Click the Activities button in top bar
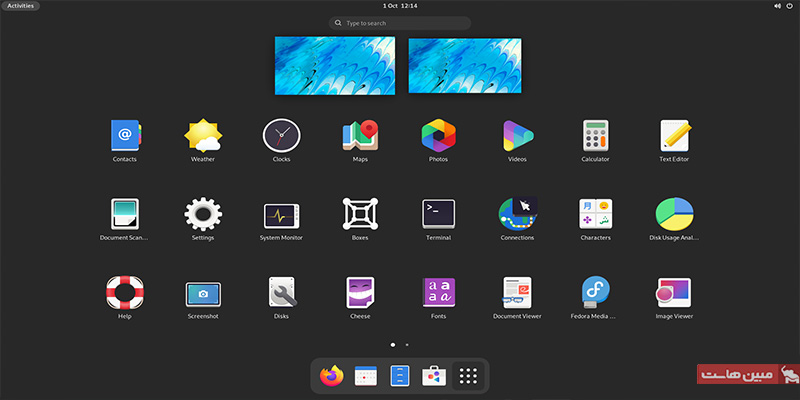Screen dimensions: 800x400 click(20, 6)
